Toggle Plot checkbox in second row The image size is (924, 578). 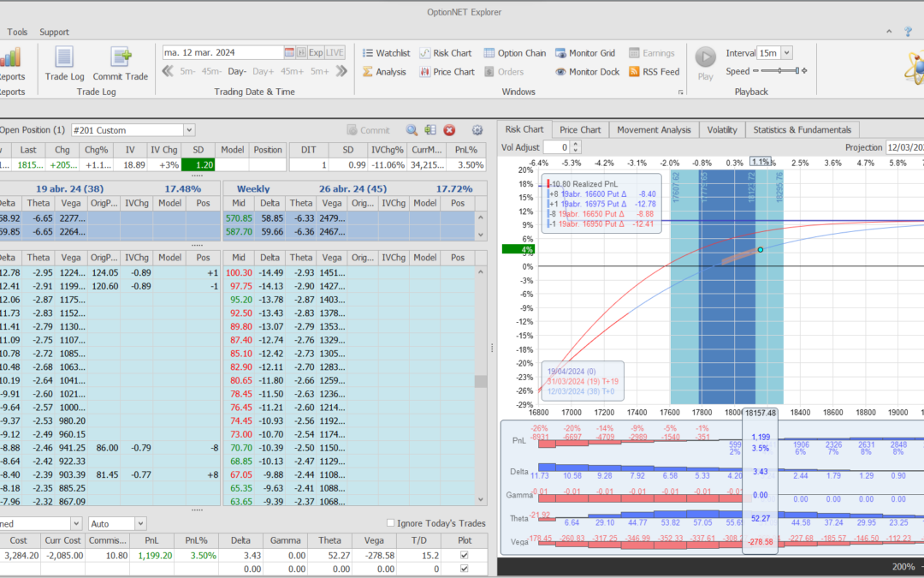[x=465, y=569]
